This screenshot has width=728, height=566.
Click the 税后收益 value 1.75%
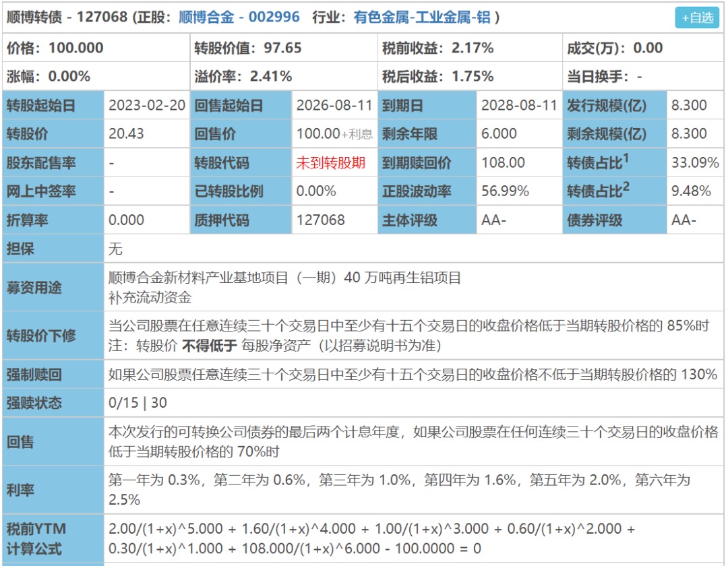click(x=472, y=77)
